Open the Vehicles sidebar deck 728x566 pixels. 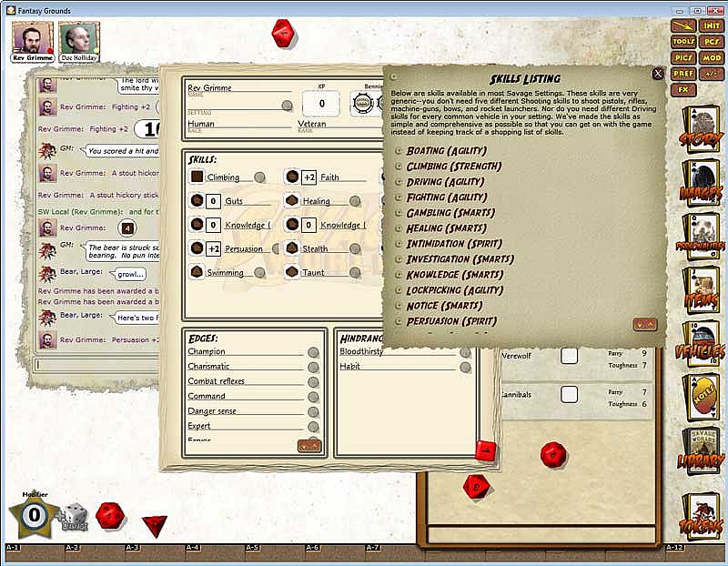point(701,345)
